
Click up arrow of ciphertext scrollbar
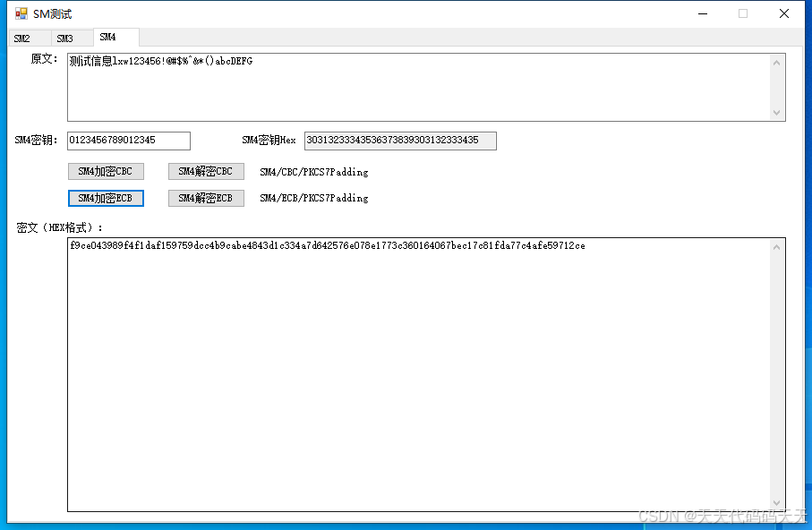coord(777,248)
